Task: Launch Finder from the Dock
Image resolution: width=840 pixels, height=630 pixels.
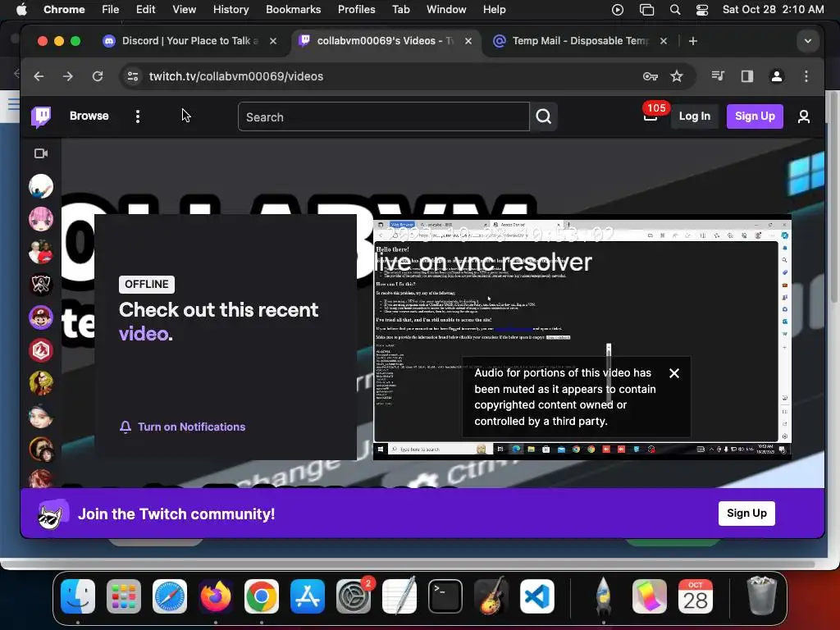Action: 78,596
